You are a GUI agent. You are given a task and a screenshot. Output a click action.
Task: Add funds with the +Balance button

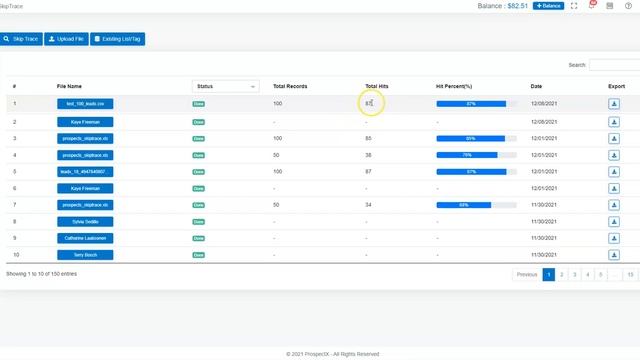548,6
